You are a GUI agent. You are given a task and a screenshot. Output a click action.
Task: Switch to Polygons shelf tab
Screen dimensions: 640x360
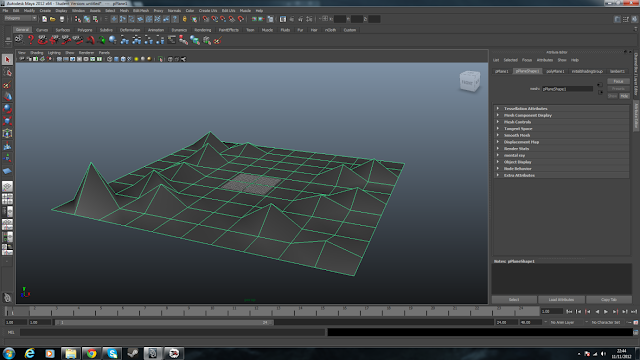pos(85,30)
